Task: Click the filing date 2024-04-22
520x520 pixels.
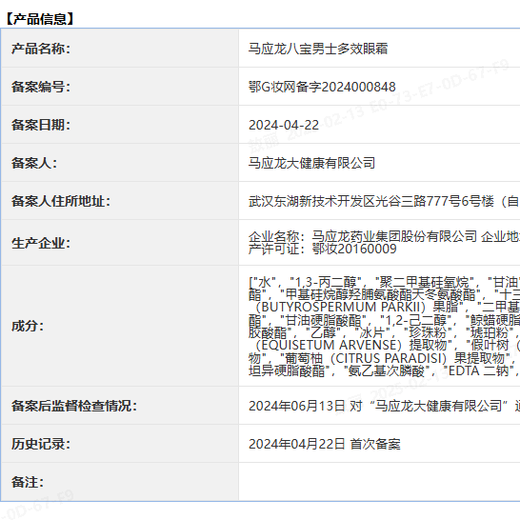Action: (284, 125)
